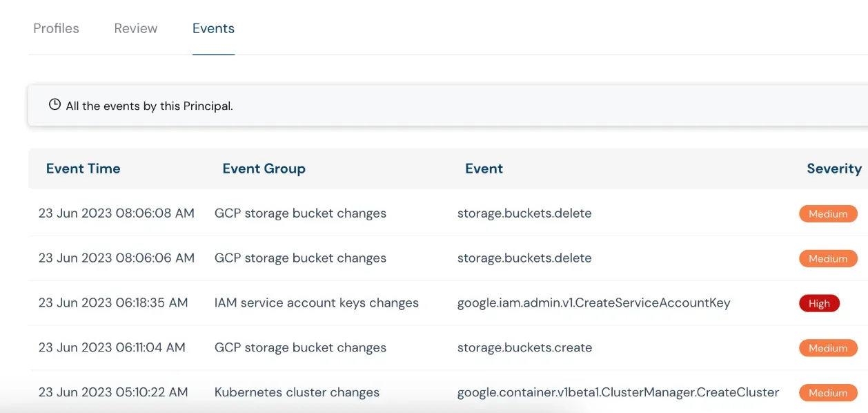Click the IAM service account keys changes row
Screen dimensions: 868x413
pos(317,302)
